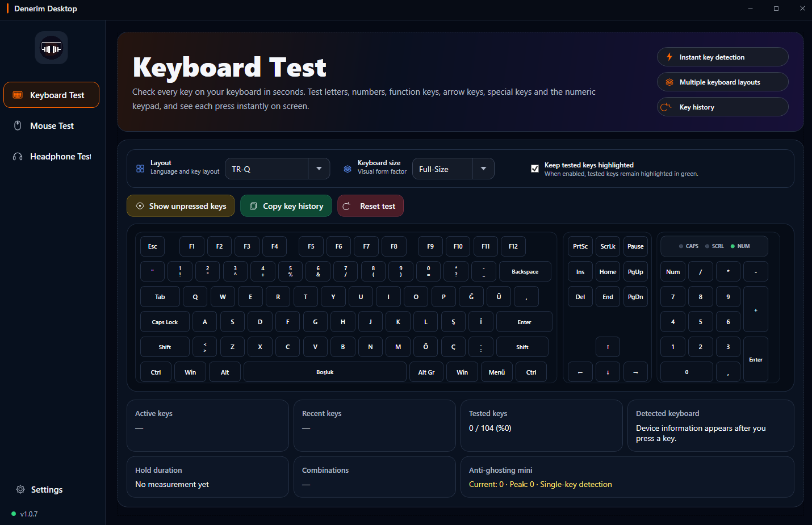Open Headphone Test page

pyautogui.click(x=51, y=157)
